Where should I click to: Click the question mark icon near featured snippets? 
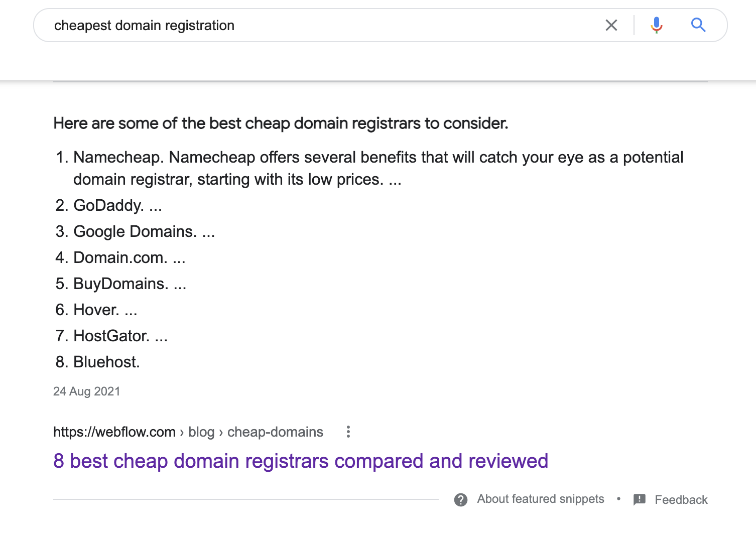[x=460, y=500]
